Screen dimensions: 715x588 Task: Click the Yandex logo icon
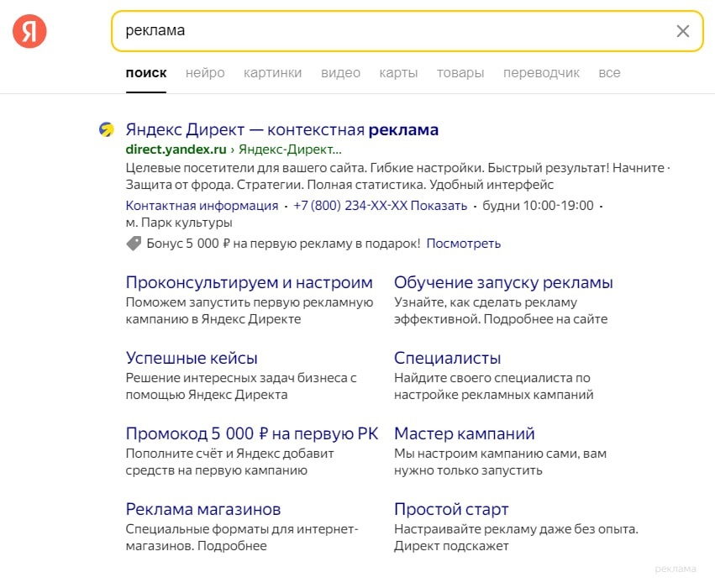(x=29, y=31)
